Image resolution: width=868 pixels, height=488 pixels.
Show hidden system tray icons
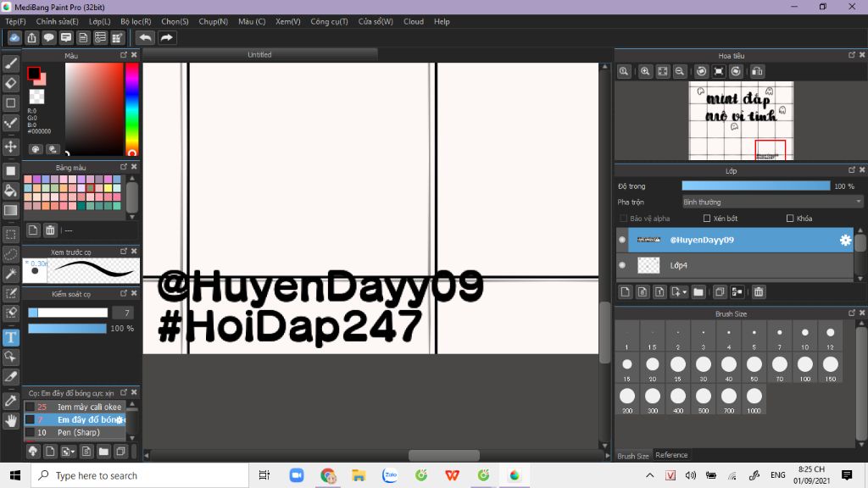(x=650, y=475)
